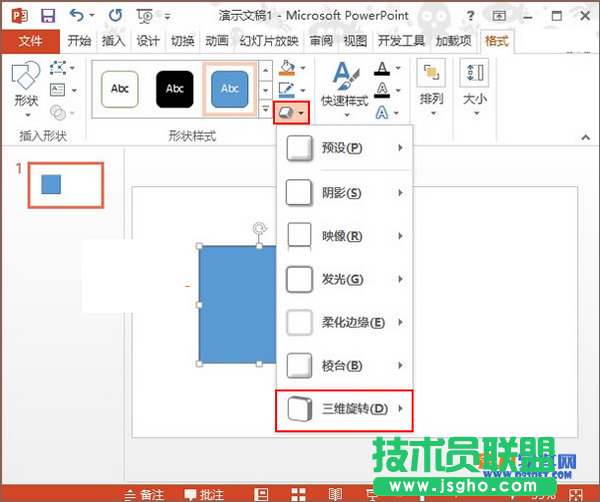This screenshot has height=502, width=600.
Task: Click the Text Fill A icon
Action: point(382,69)
